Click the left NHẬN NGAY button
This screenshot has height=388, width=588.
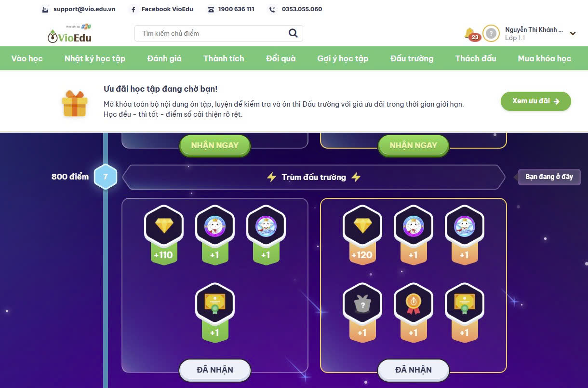pyautogui.click(x=215, y=145)
